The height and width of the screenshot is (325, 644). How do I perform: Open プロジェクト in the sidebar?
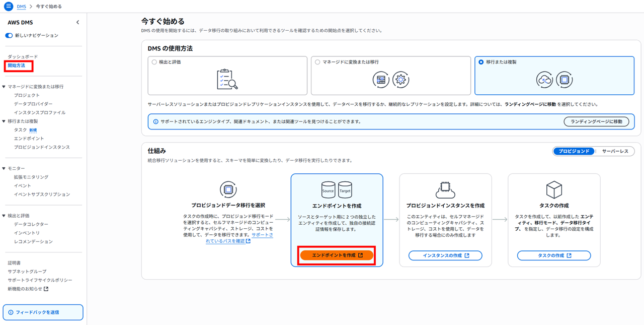click(x=27, y=95)
